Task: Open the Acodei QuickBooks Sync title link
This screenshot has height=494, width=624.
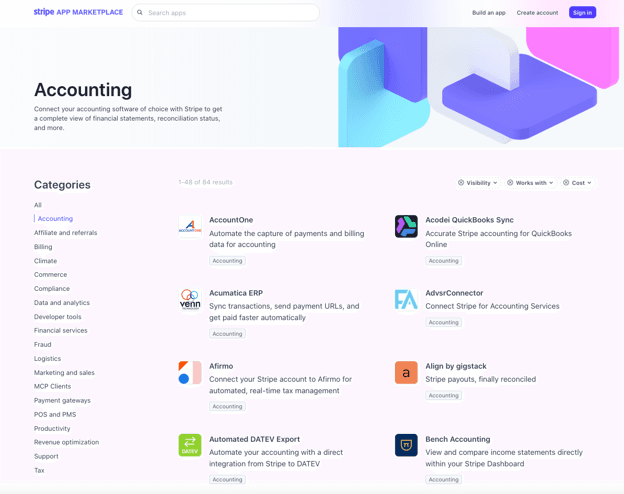Action: (470, 220)
